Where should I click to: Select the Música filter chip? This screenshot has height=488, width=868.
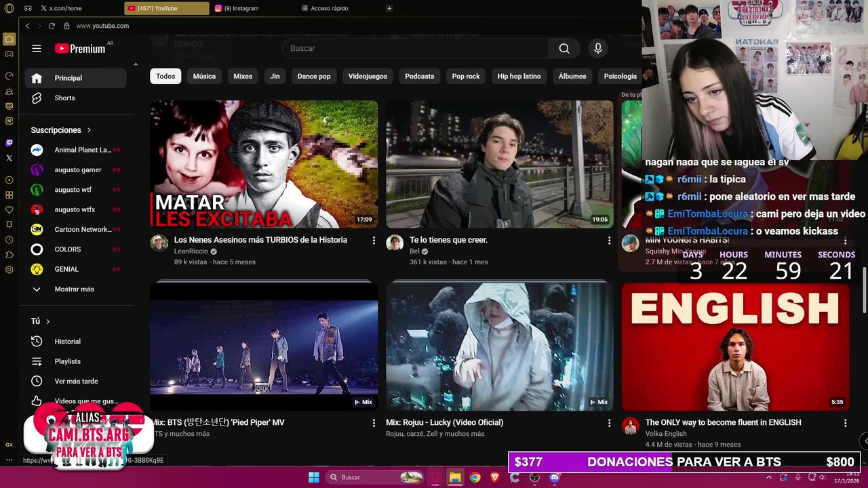tap(204, 77)
